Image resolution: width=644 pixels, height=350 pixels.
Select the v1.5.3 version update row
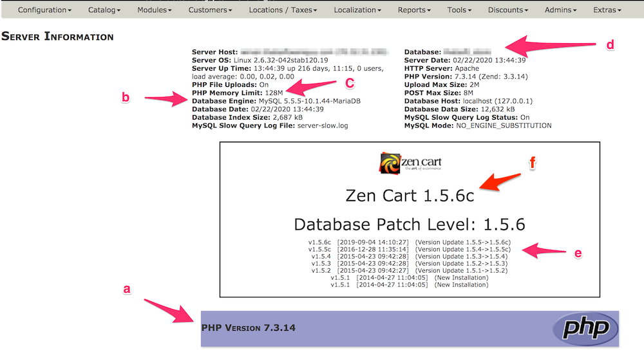pyautogui.click(x=410, y=263)
